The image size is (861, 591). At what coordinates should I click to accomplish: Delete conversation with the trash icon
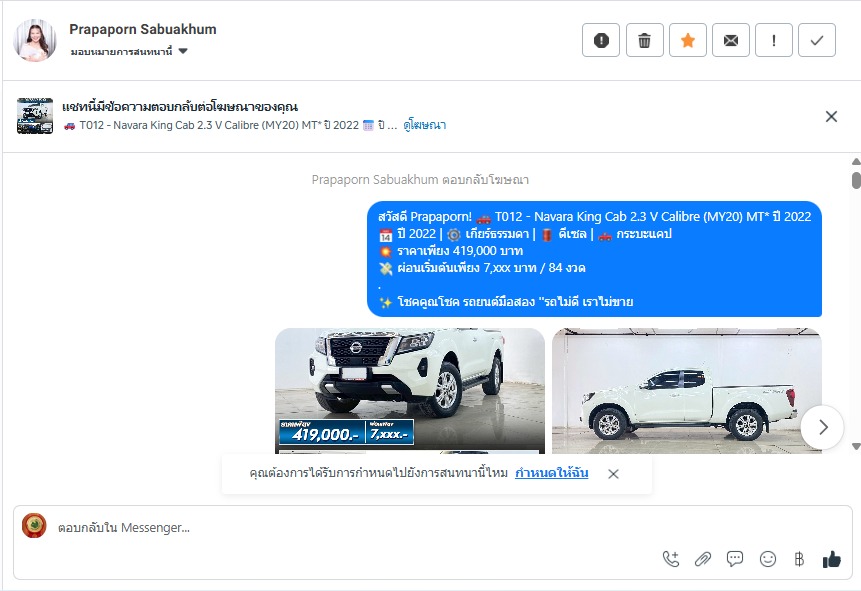[644, 40]
